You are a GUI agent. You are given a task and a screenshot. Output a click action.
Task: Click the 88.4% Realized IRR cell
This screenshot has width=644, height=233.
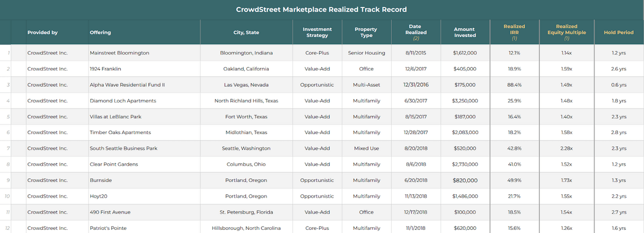pyautogui.click(x=514, y=85)
